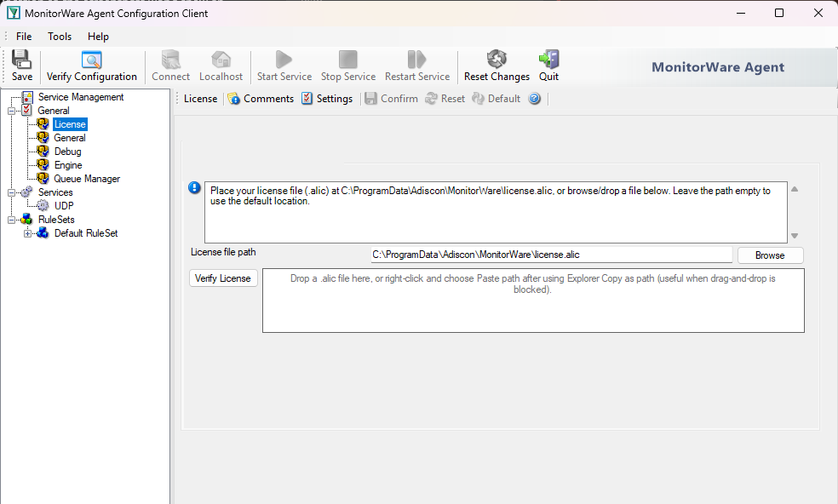Click the Verify License button

pyautogui.click(x=223, y=278)
